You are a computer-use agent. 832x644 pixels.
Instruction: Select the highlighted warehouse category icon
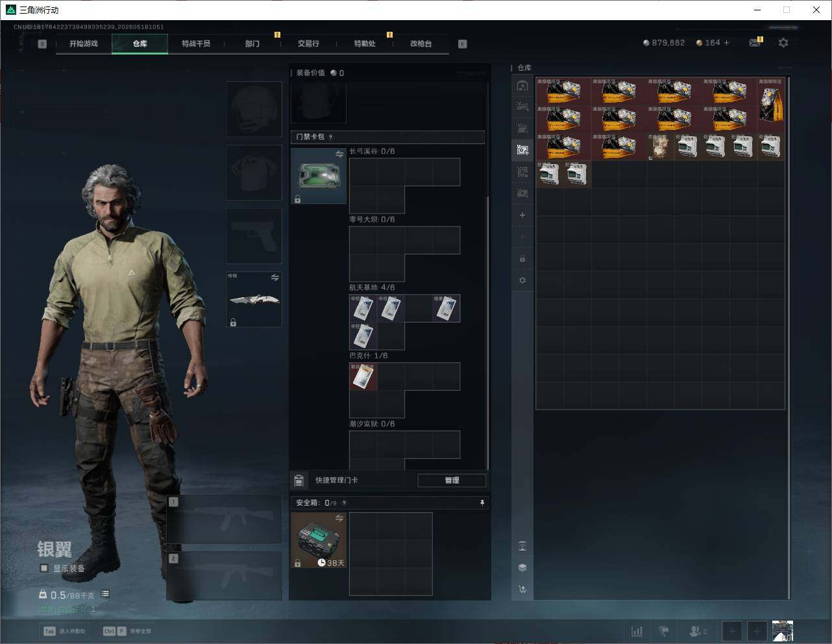[522, 150]
